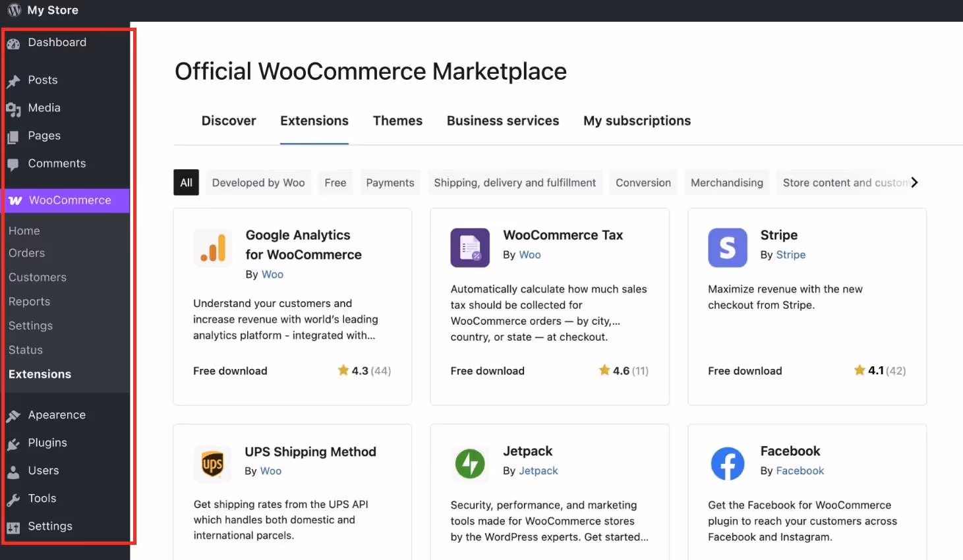Filter by Developed by Woo
The width and height of the screenshot is (963, 560).
pyautogui.click(x=258, y=182)
